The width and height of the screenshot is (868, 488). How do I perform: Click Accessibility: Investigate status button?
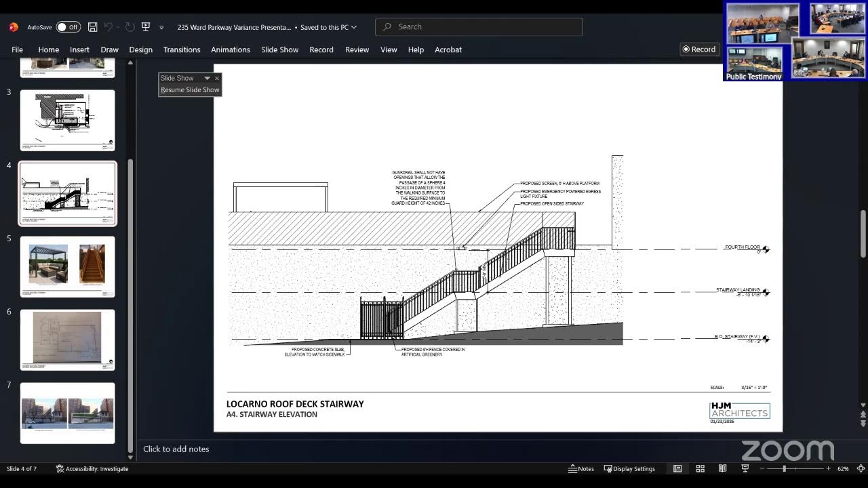click(92, 469)
